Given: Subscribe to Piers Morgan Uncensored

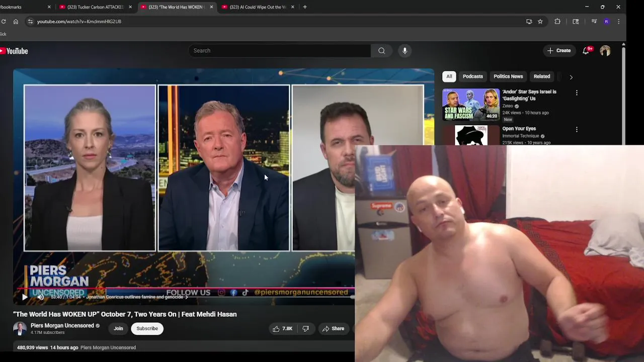Looking at the screenshot, I should (x=147, y=329).
